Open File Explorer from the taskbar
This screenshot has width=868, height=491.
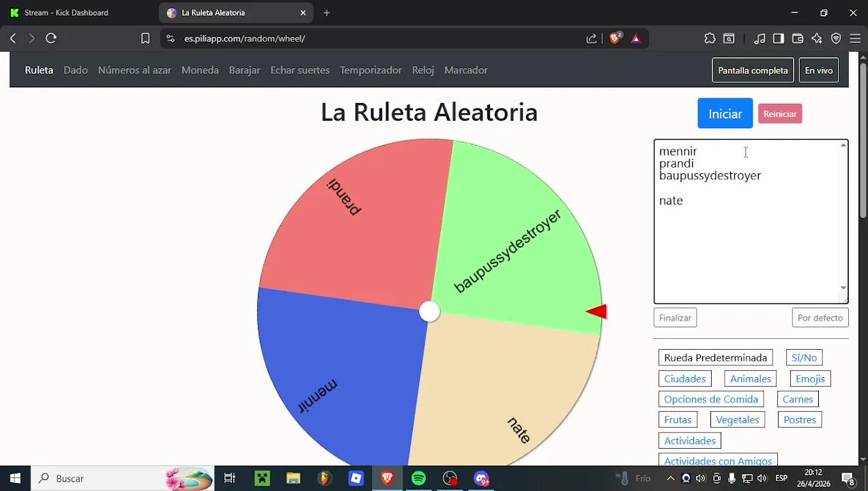293,479
